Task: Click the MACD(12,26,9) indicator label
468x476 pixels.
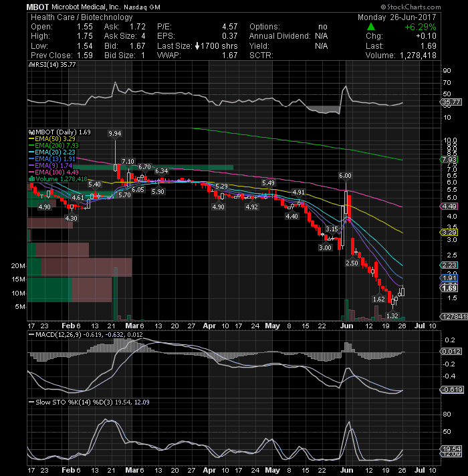Action: pos(59,334)
